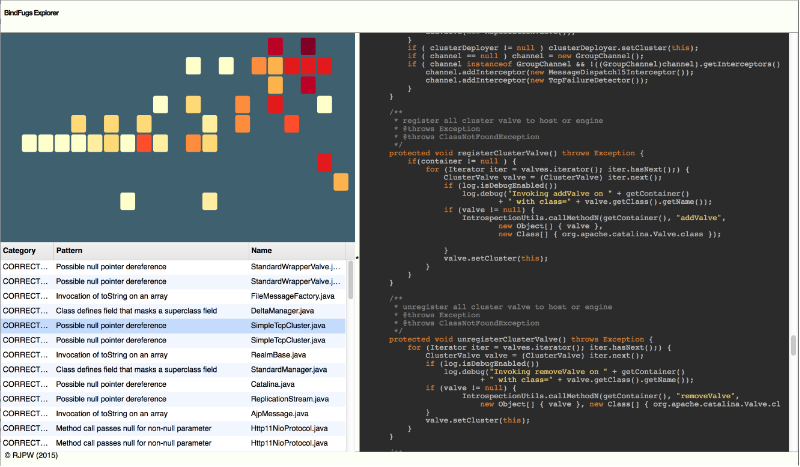Click the darkest maroon square in the heatmap
Image resolution: width=800 pixels, height=467 pixels.
[308, 46]
